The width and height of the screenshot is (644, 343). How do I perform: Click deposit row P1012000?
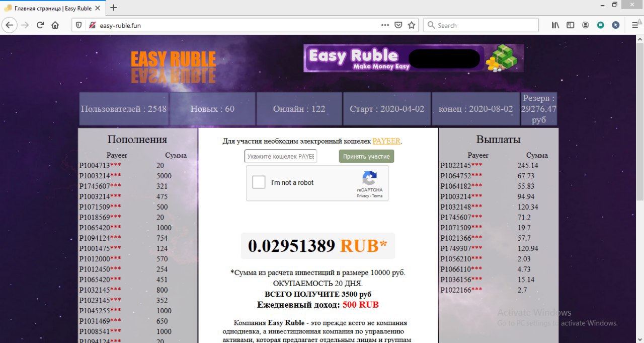pyautogui.click(x=137, y=259)
